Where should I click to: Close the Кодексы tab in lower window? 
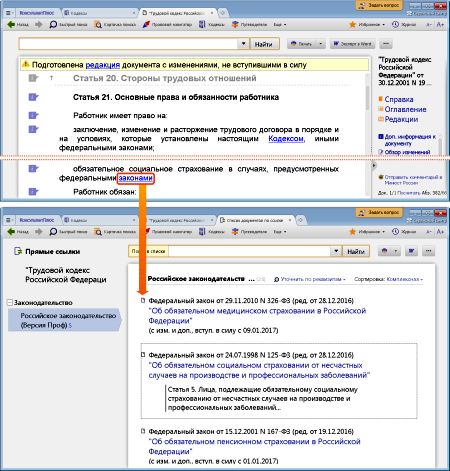click(134, 220)
